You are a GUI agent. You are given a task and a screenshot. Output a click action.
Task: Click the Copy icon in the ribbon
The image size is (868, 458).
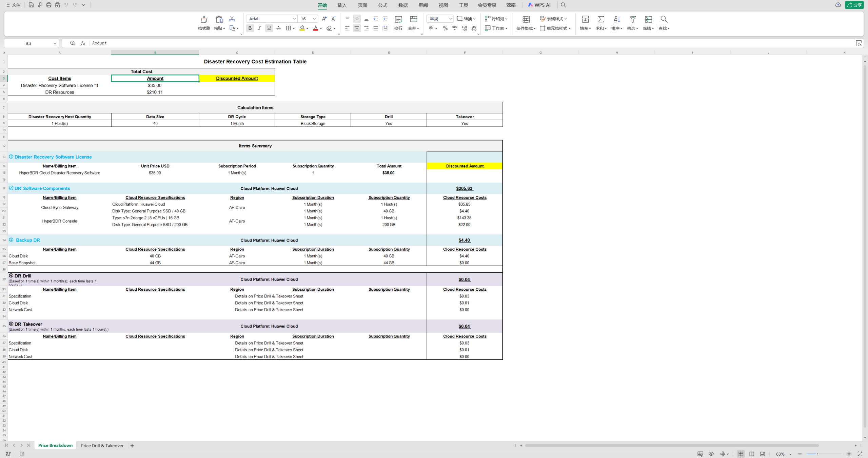232,28
